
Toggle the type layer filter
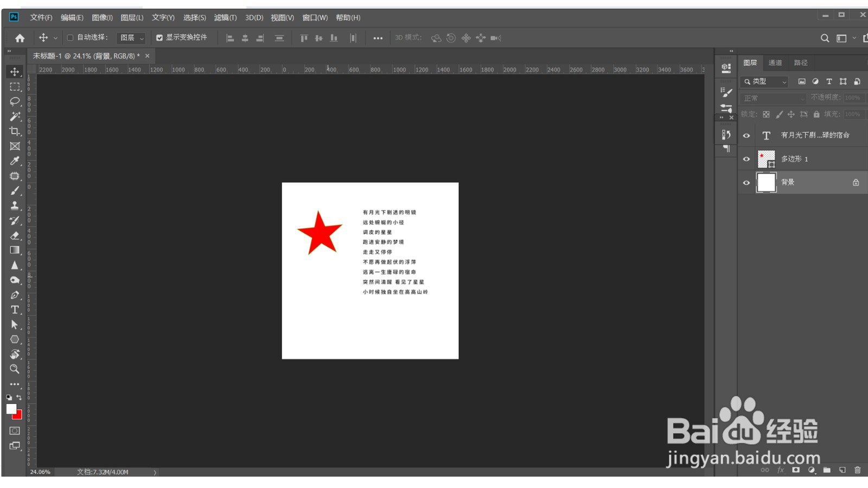(829, 81)
